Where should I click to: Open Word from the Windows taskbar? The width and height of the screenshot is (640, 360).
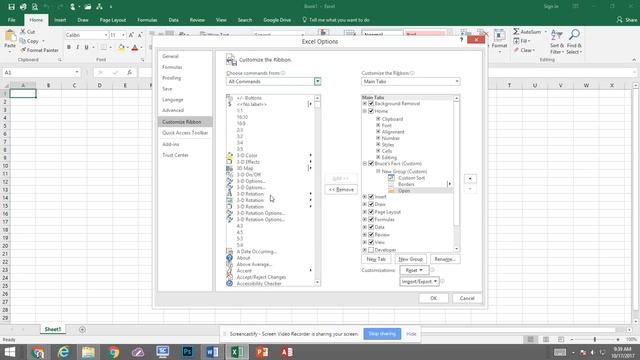tap(212, 352)
